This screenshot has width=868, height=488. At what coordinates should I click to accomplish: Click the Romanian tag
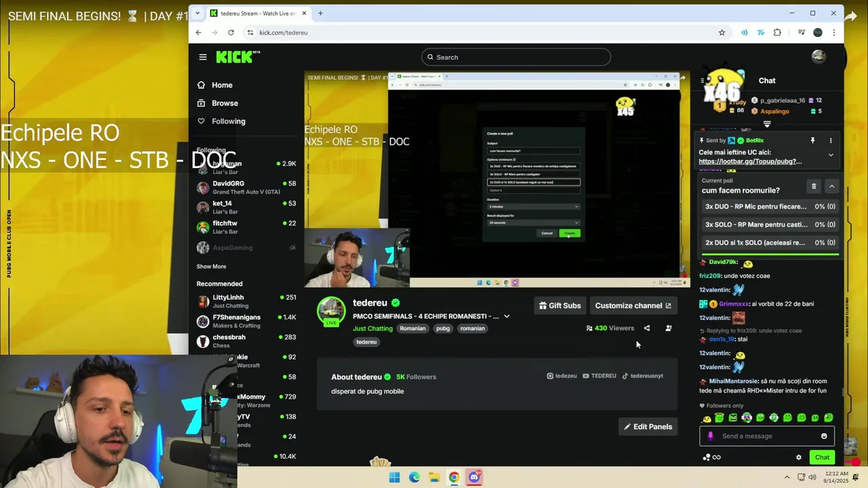point(412,329)
